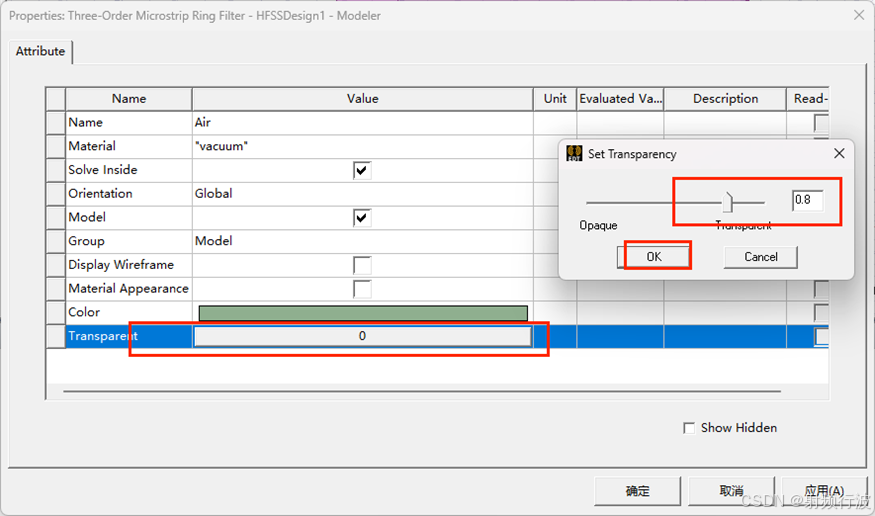The width and height of the screenshot is (875, 516).
Task: Enable the Material Appearance checkbox
Action: click(362, 289)
